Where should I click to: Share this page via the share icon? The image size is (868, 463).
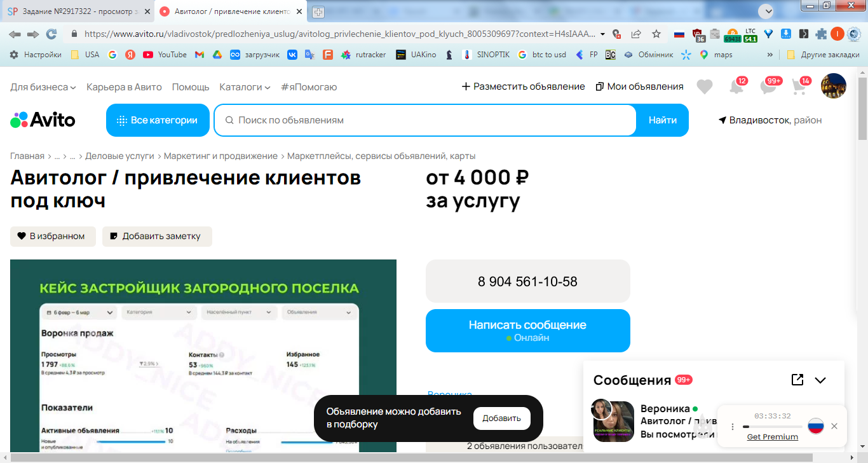coord(636,34)
